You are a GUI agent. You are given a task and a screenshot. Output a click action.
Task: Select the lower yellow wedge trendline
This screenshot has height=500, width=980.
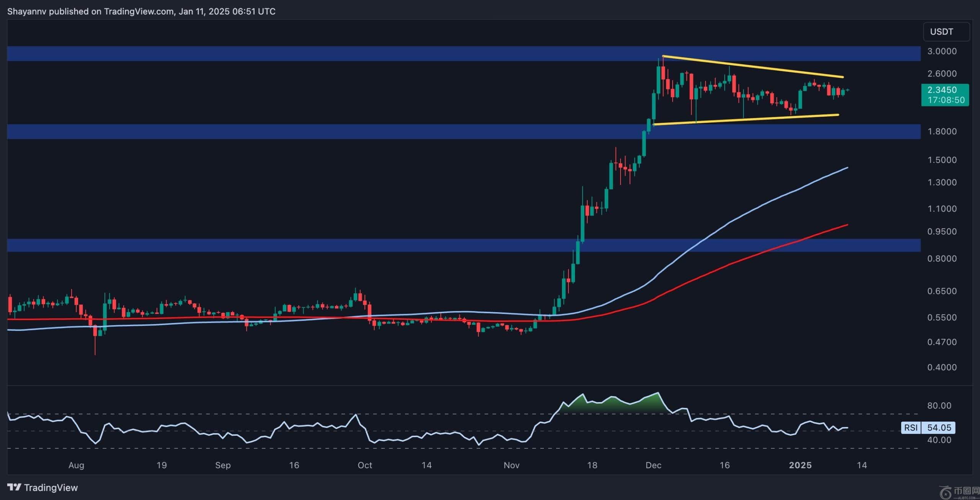[746, 119]
